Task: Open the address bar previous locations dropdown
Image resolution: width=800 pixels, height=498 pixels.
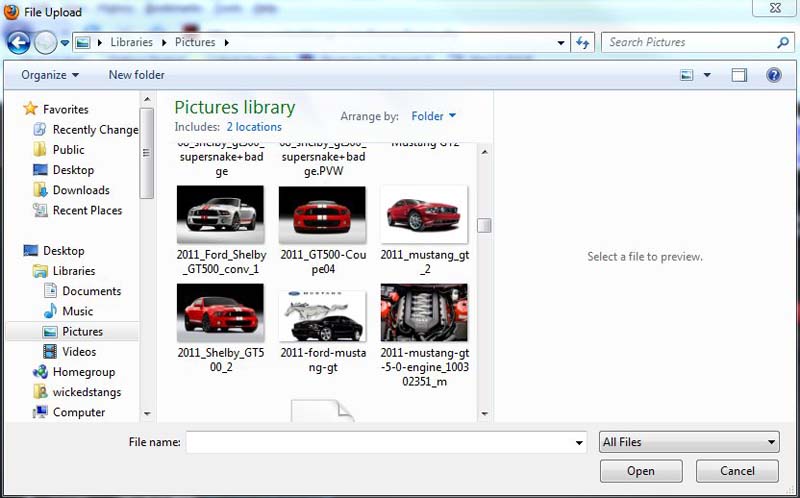Action: (x=561, y=43)
